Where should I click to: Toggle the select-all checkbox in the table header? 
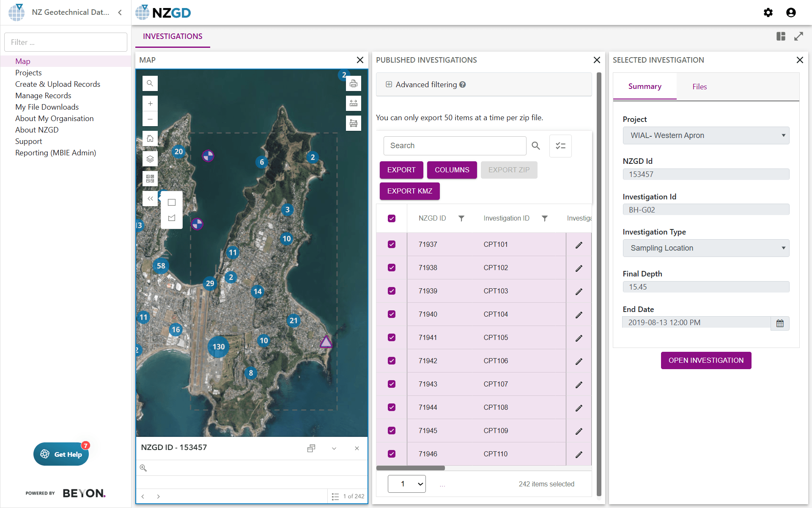coord(392,218)
